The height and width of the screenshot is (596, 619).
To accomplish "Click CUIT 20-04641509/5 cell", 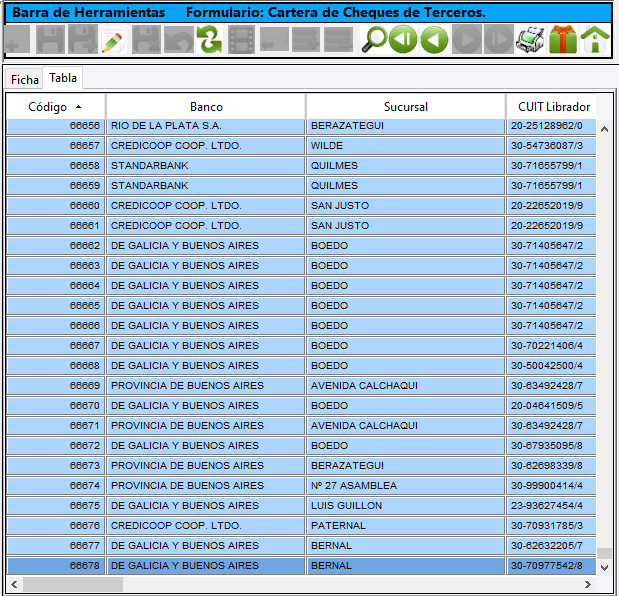I will click(x=551, y=406).
